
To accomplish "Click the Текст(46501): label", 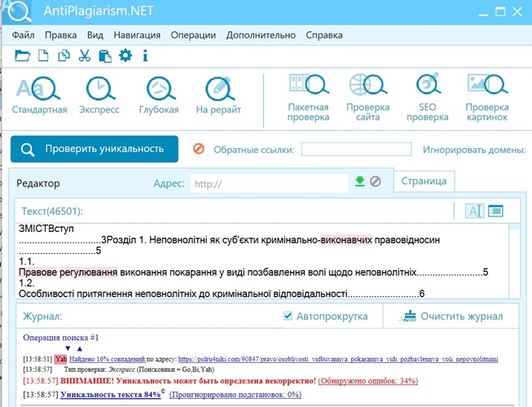I will (x=52, y=211).
